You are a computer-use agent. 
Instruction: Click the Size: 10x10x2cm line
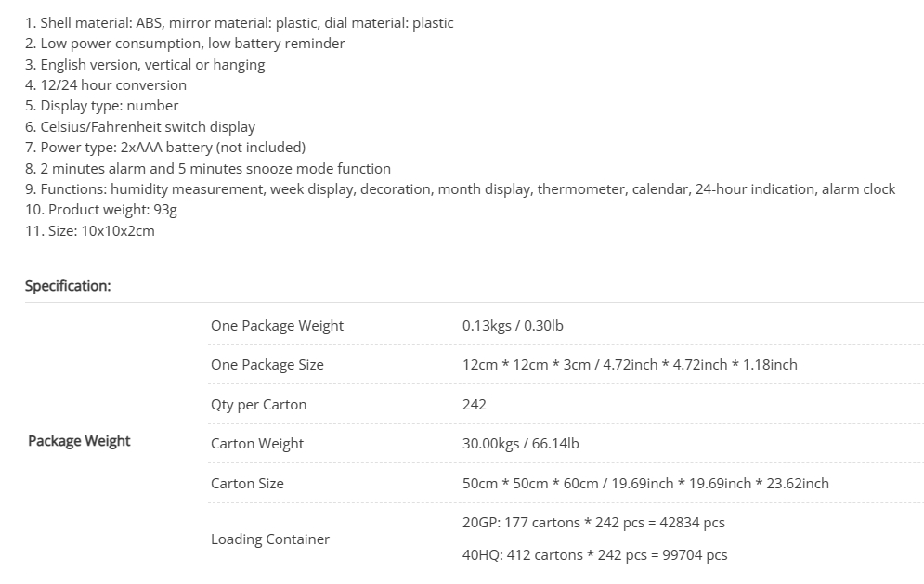[90, 231]
